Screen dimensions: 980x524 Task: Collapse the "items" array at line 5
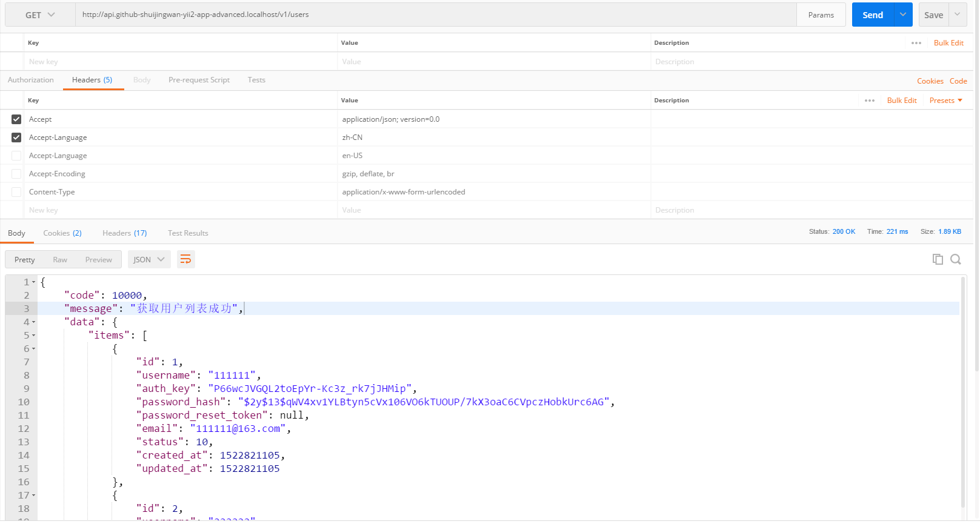34,336
